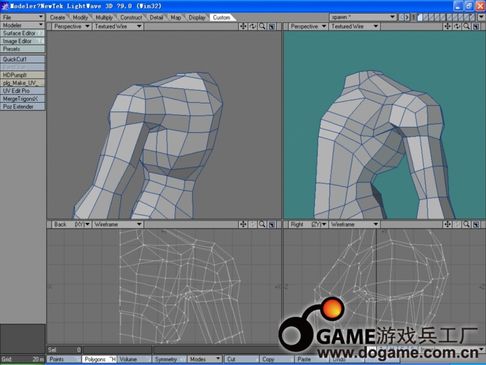Run the MergeTrigonsX plugin
This screenshot has width=486, height=365.
tap(22, 99)
